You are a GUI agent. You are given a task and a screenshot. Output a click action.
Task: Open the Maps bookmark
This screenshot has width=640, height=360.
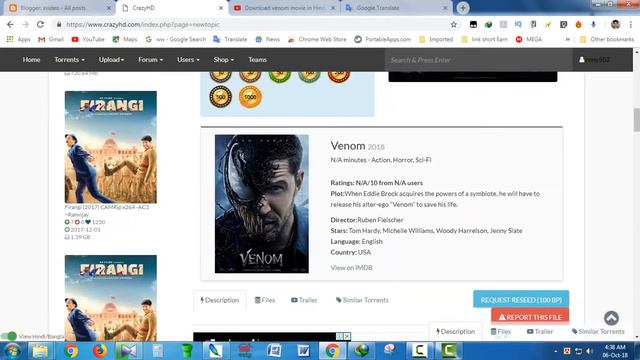pos(125,39)
